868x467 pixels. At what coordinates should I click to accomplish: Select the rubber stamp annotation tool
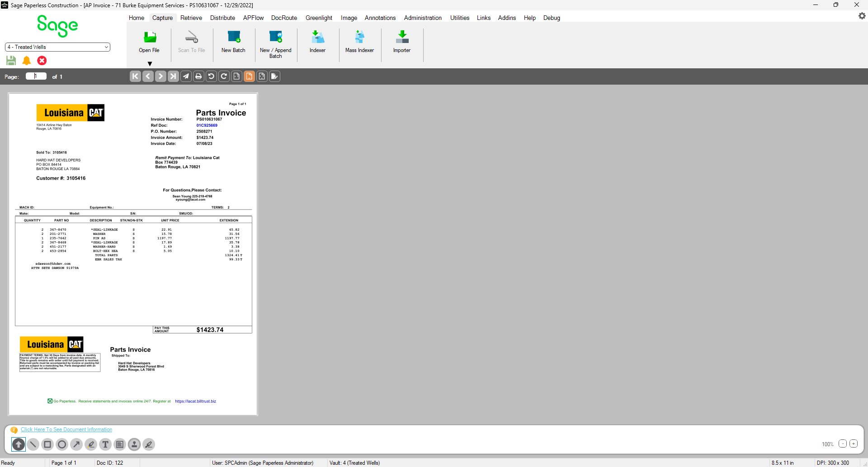coord(134,444)
